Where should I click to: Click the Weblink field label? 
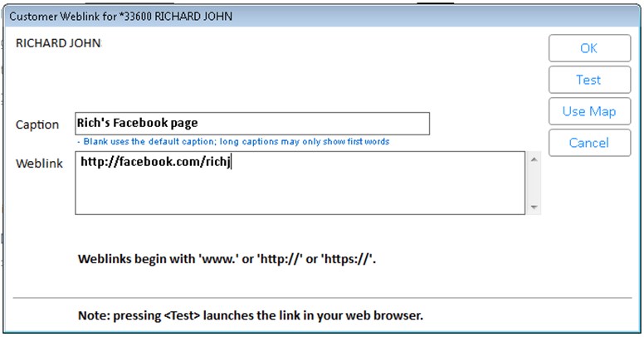39,163
